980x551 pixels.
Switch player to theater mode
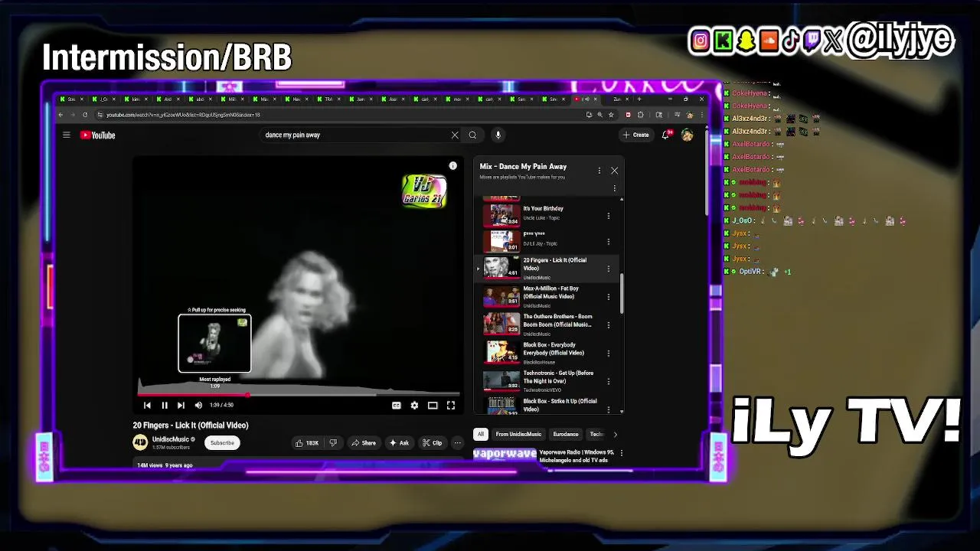[x=433, y=406]
